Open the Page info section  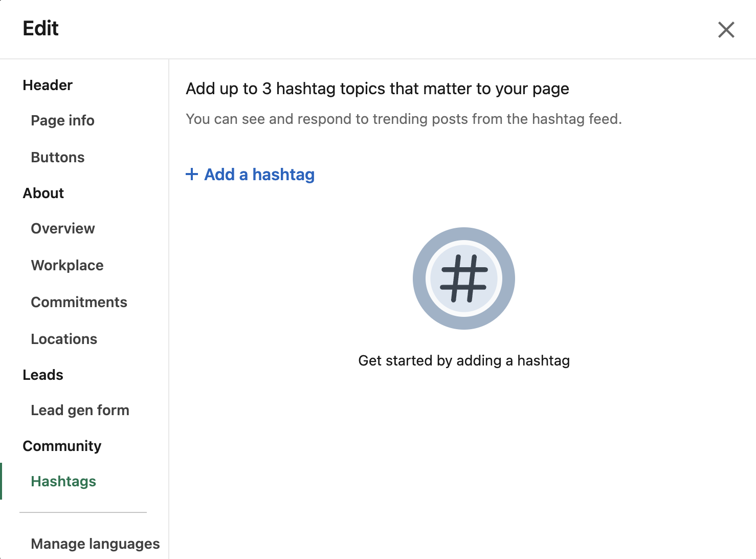pyautogui.click(x=62, y=120)
